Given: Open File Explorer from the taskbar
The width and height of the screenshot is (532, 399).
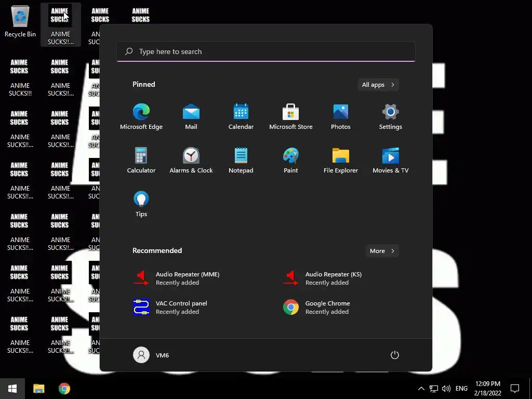Looking at the screenshot, I should pos(38,389).
